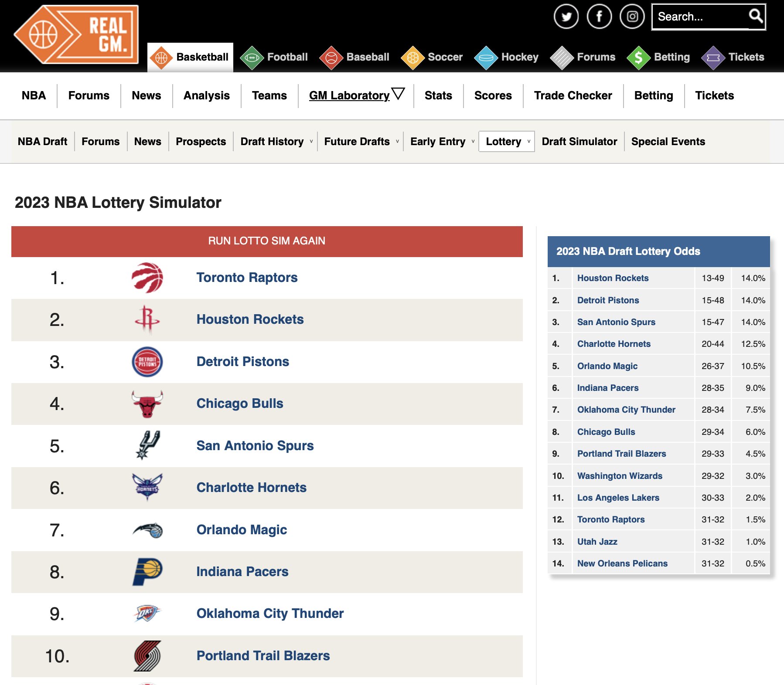Open the Teams menu

click(x=269, y=95)
